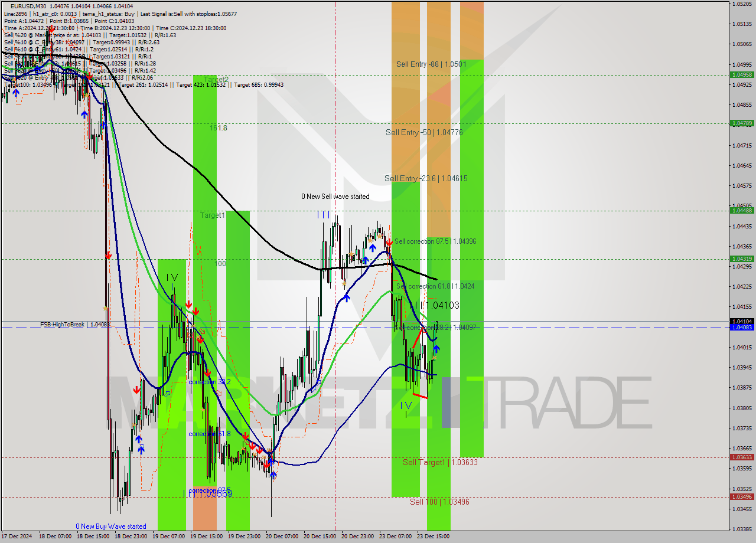Click the '161.8' Fibonacci level label

click(x=218, y=127)
